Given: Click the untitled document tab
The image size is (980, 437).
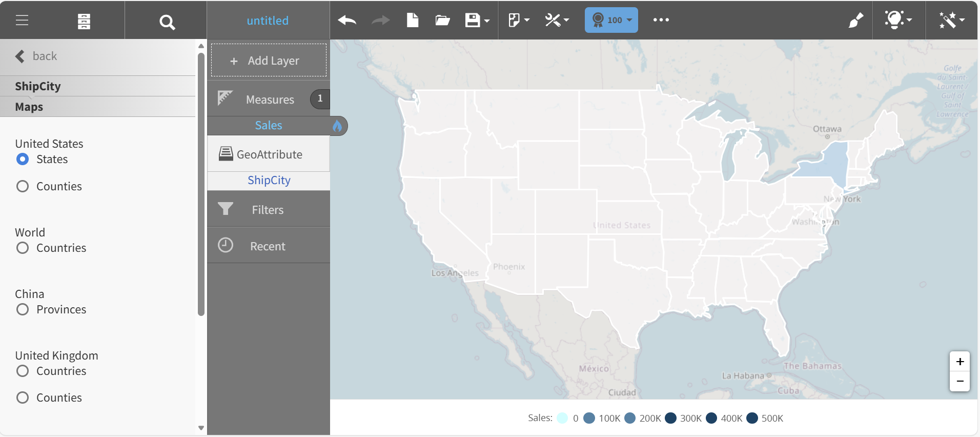Looking at the screenshot, I should pyautogui.click(x=268, y=21).
